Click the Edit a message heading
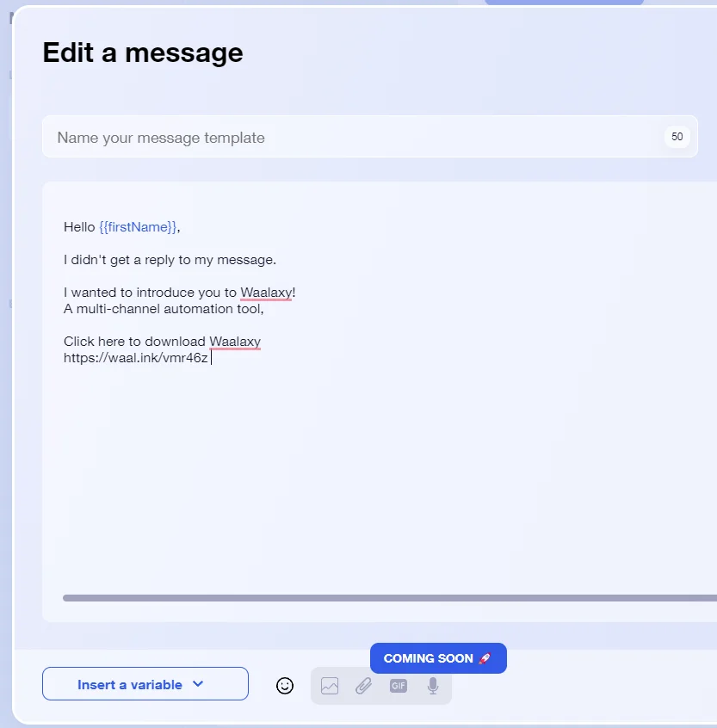The height and width of the screenshot is (728, 717). pyautogui.click(x=143, y=52)
